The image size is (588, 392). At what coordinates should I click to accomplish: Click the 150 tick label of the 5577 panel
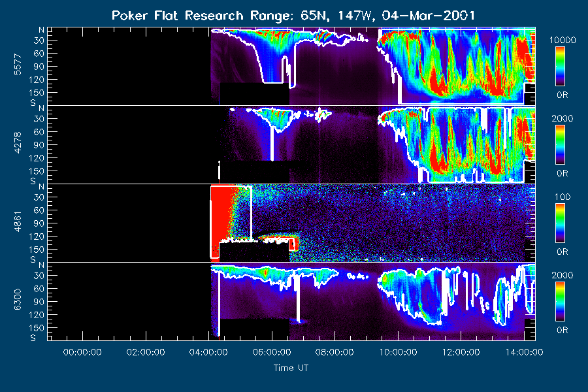[37, 93]
